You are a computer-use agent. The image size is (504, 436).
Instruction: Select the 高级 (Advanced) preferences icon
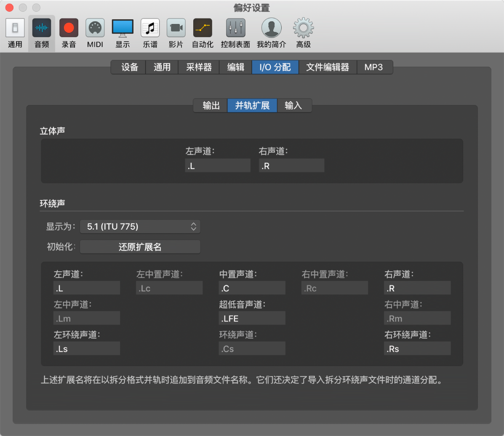click(303, 32)
